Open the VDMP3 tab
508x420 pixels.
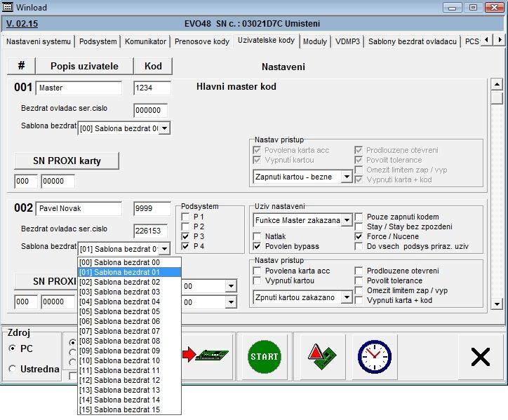click(x=347, y=41)
